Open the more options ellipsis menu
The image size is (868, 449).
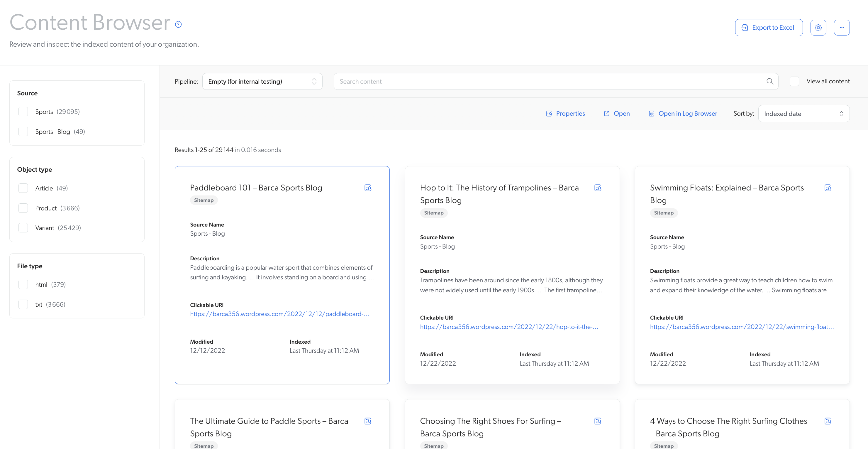pyautogui.click(x=842, y=28)
